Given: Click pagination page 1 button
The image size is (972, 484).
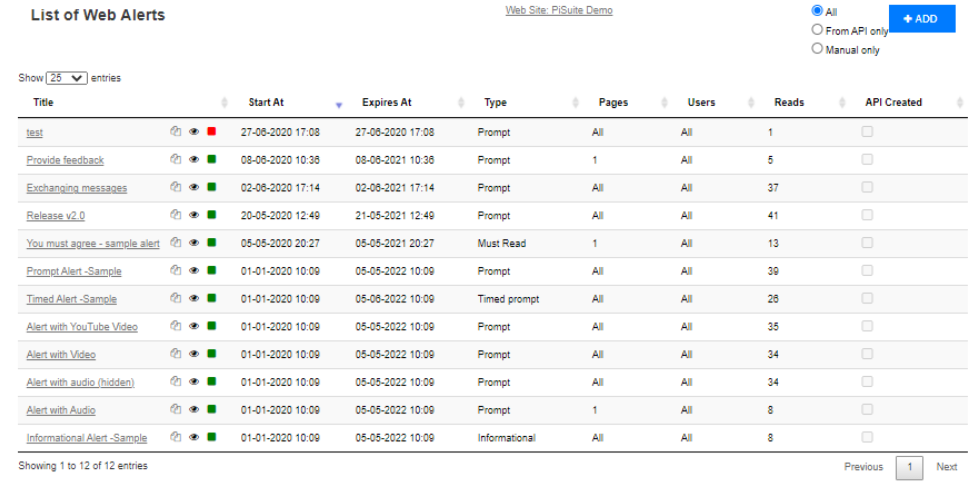Looking at the screenshot, I should click(909, 467).
